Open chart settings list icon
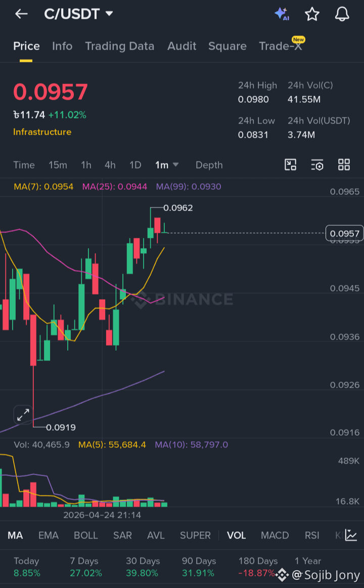 (x=317, y=164)
